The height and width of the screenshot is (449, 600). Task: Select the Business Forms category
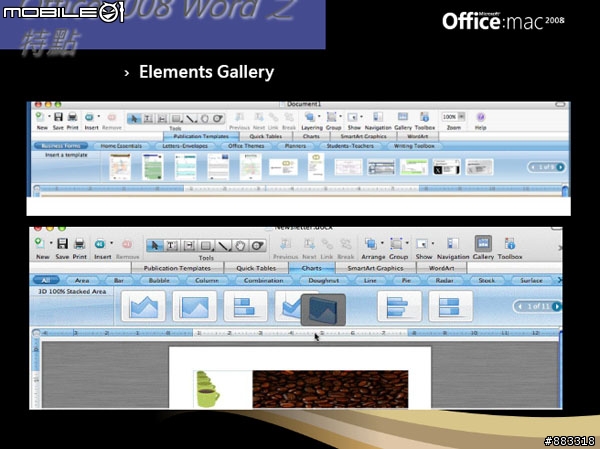click(60, 146)
